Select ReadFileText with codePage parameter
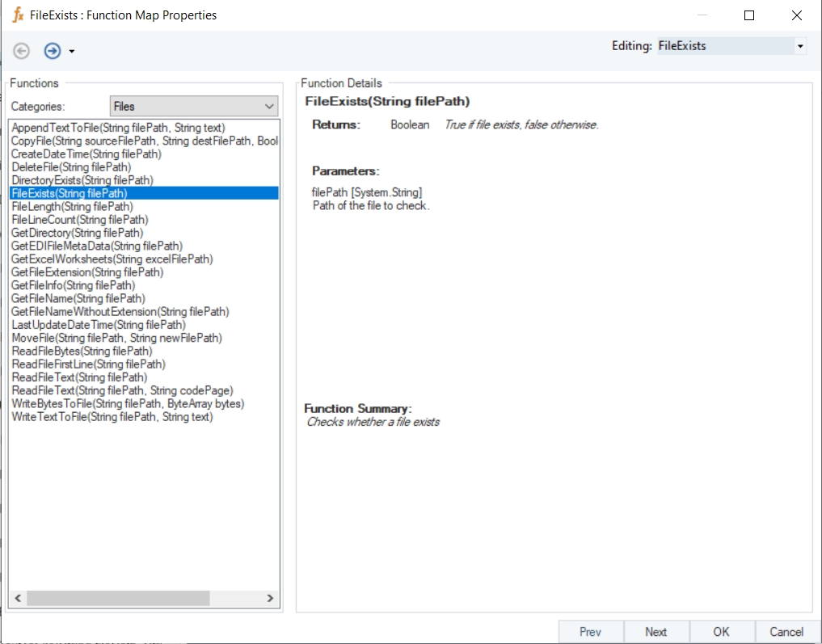The height and width of the screenshot is (644, 822). point(122,390)
